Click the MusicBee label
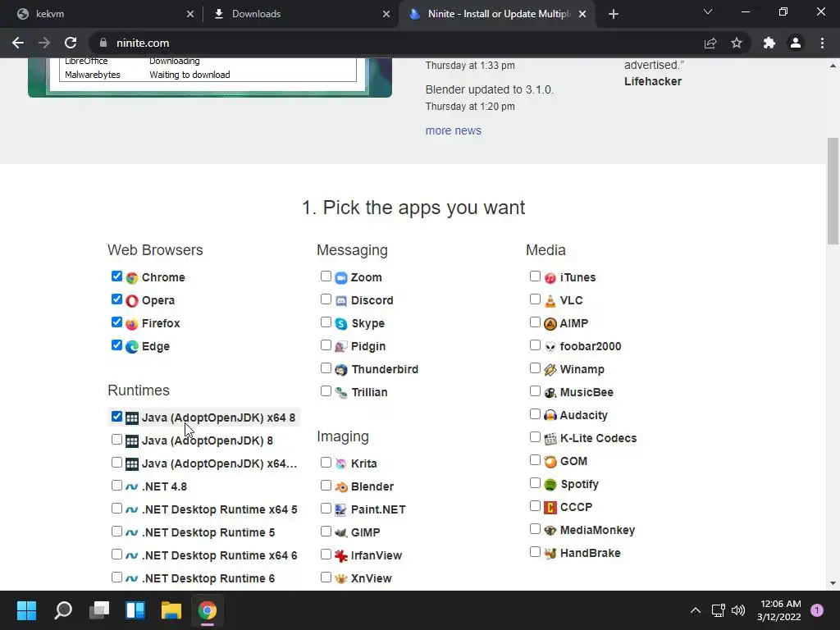The width and height of the screenshot is (840, 630). (x=587, y=393)
